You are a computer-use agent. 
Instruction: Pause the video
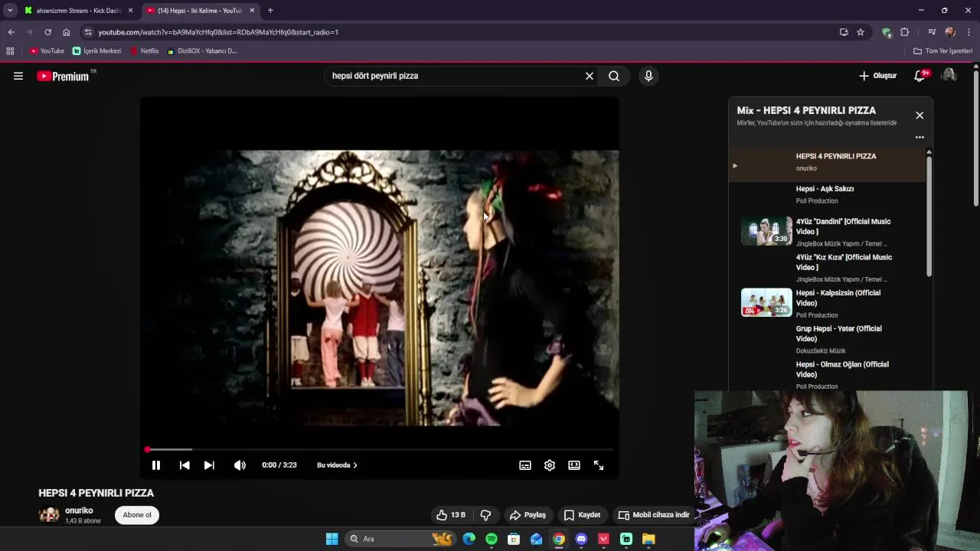156,465
